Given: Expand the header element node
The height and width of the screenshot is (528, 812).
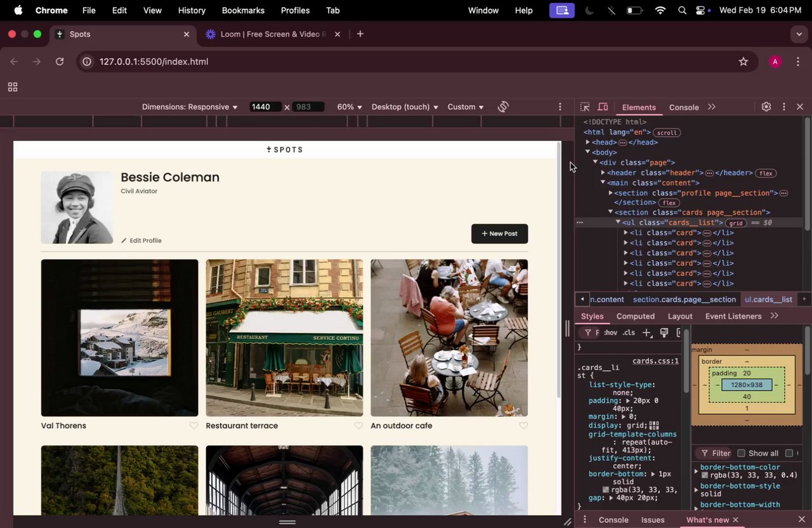Looking at the screenshot, I should point(603,173).
